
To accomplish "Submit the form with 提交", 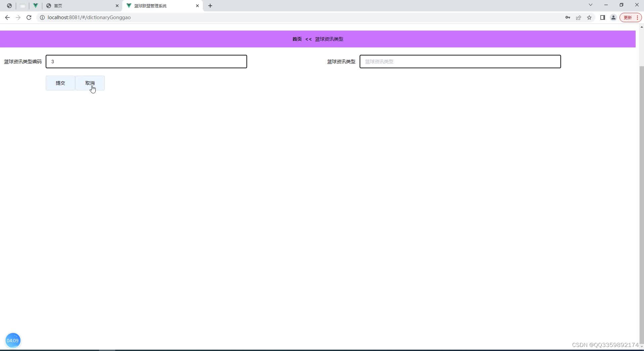I will tap(60, 83).
